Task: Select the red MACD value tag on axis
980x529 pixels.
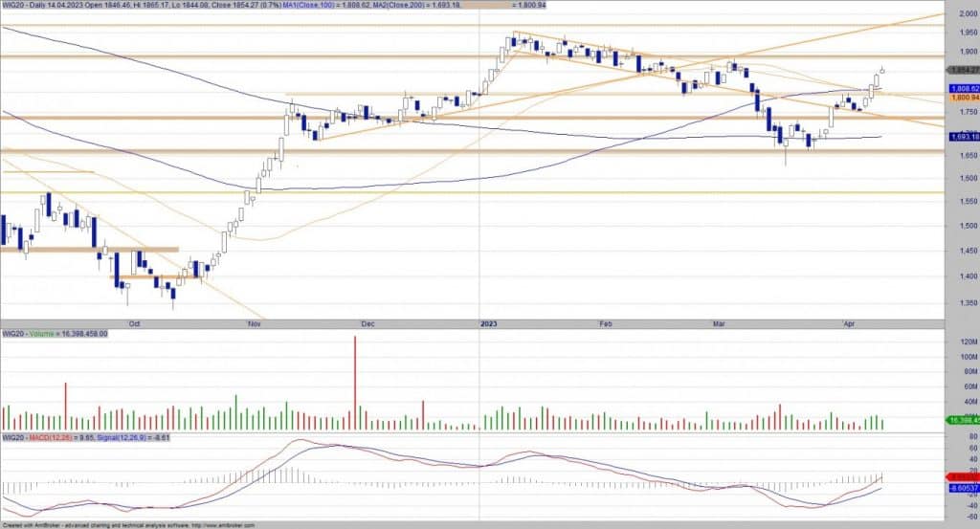Action: [x=963, y=476]
